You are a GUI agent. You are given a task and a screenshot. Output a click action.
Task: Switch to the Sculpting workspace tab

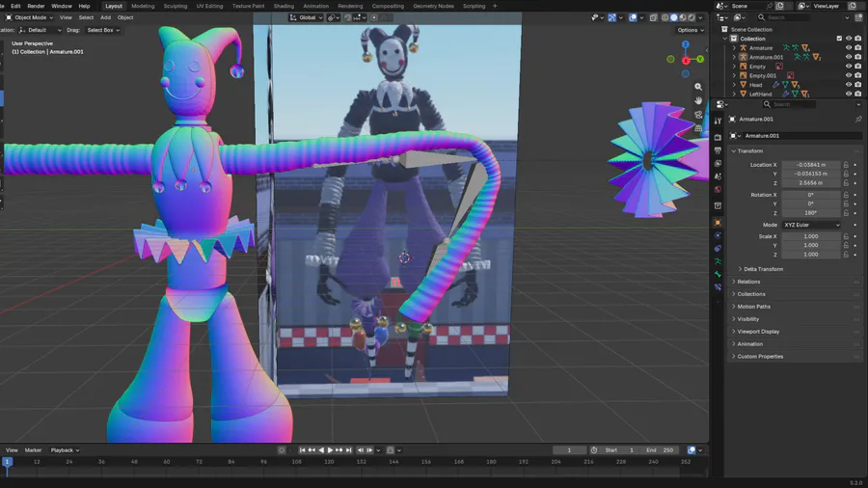[175, 6]
